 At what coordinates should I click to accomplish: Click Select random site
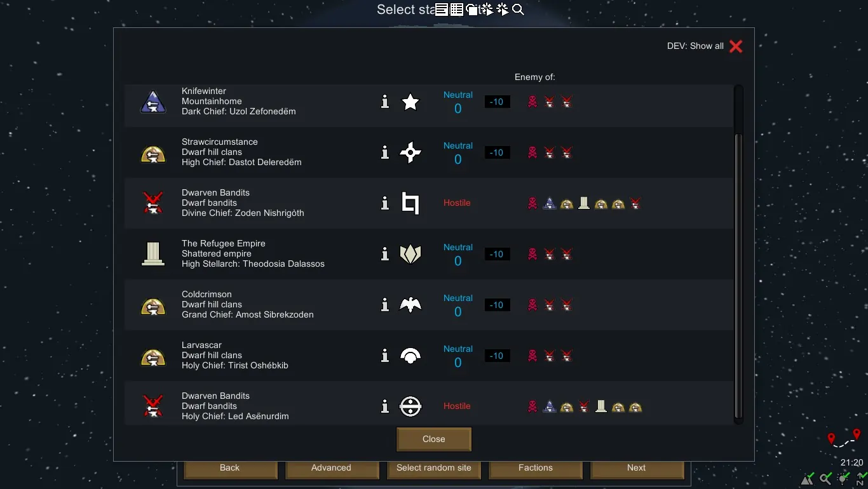[434, 468]
